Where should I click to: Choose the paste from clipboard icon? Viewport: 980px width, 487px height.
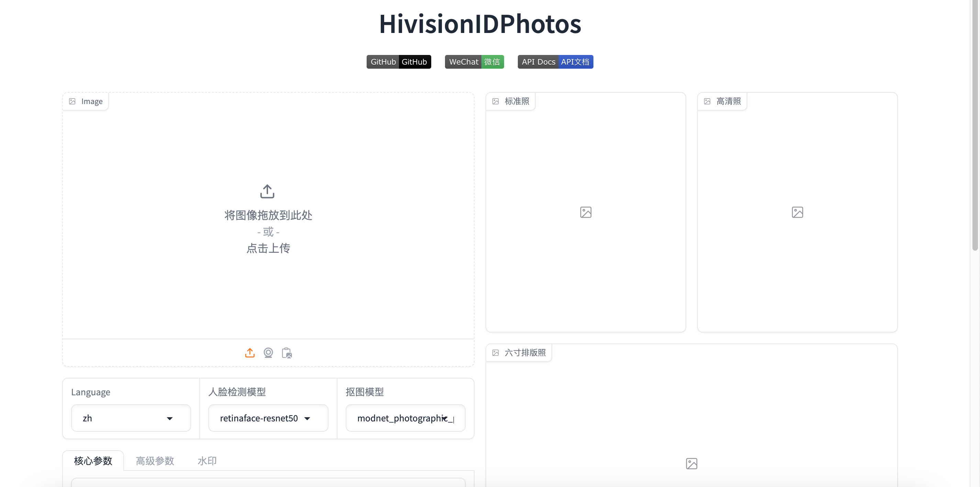(x=287, y=353)
